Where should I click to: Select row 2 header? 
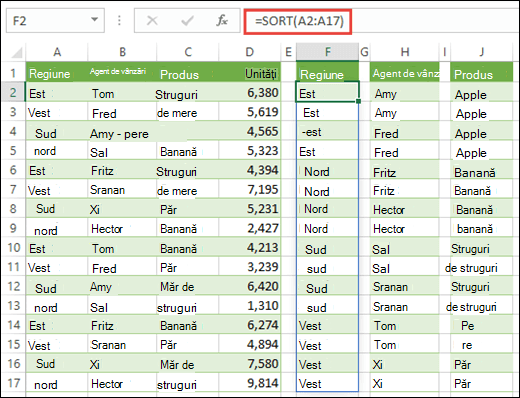[13, 92]
